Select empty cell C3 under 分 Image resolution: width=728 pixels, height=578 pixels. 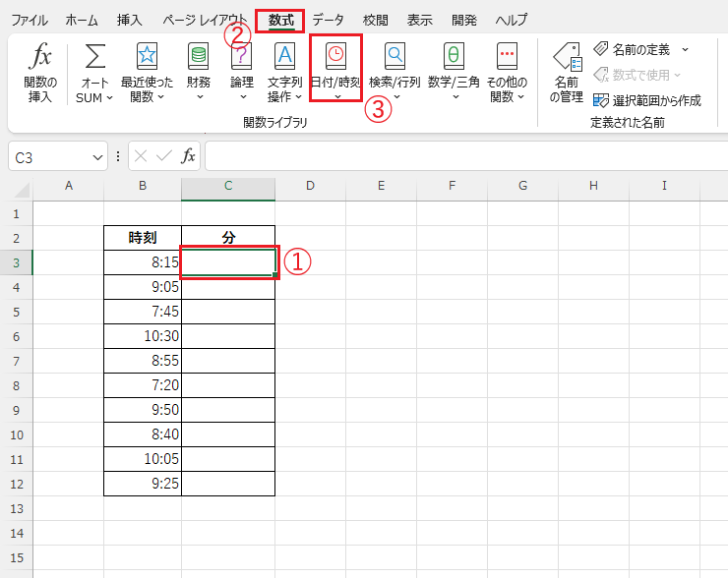point(228,262)
